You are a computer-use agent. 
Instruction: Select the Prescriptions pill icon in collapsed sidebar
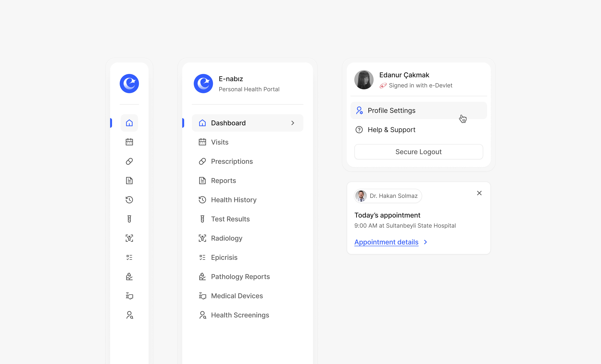click(x=129, y=161)
